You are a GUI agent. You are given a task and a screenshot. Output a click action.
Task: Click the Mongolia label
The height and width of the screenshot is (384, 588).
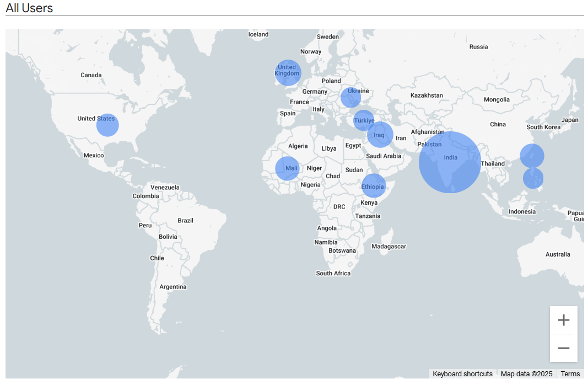tap(497, 99)
